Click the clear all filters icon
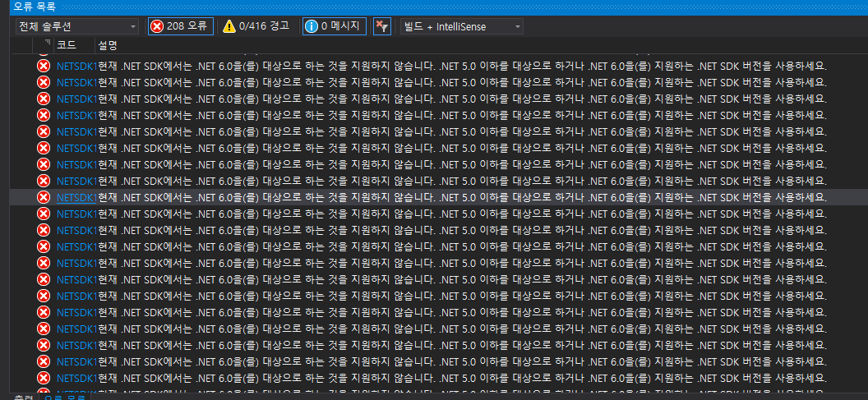 (382, 26)
